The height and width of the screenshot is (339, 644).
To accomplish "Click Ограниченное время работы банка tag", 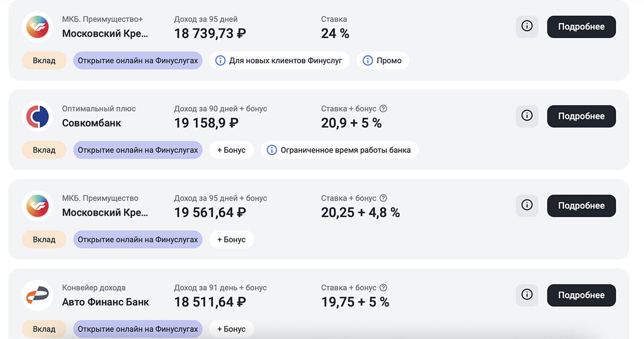I will point(339,150).
